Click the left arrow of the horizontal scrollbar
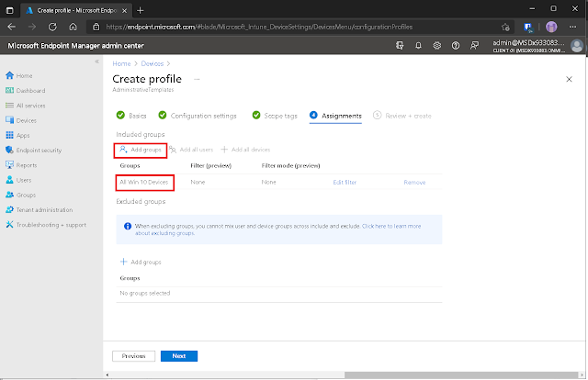The image size is (588, 380). 107,374
